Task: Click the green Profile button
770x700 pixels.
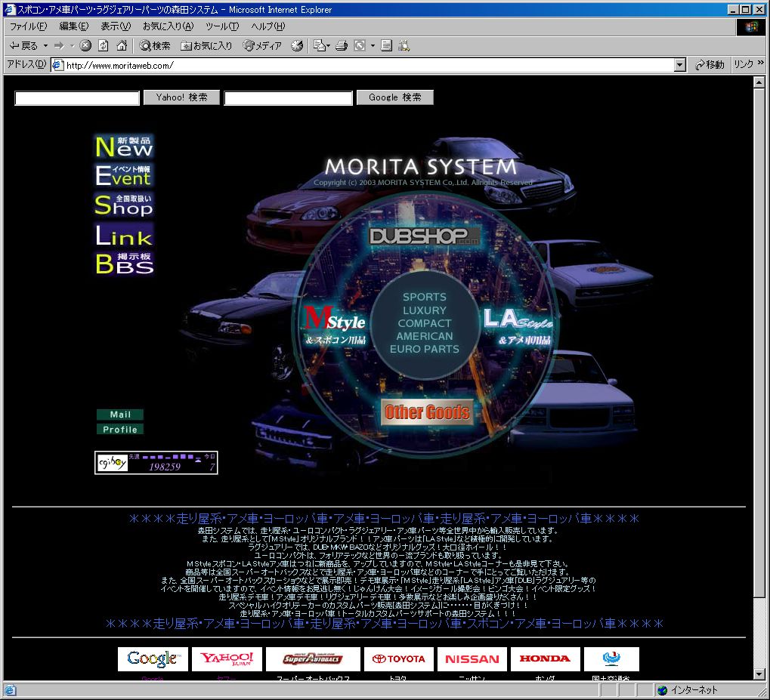Action: tap(120, 430)
